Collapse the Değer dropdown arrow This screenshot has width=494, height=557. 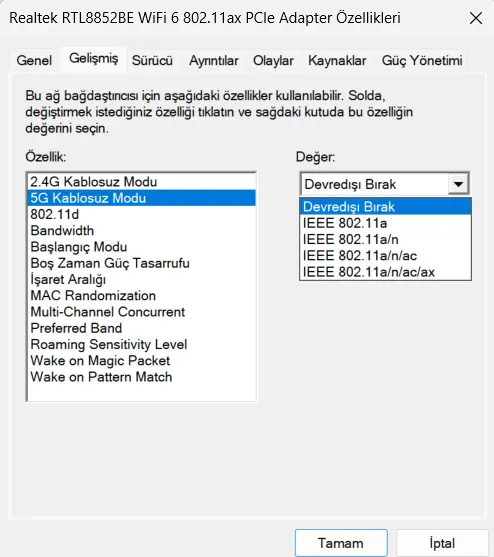point(458,184)
